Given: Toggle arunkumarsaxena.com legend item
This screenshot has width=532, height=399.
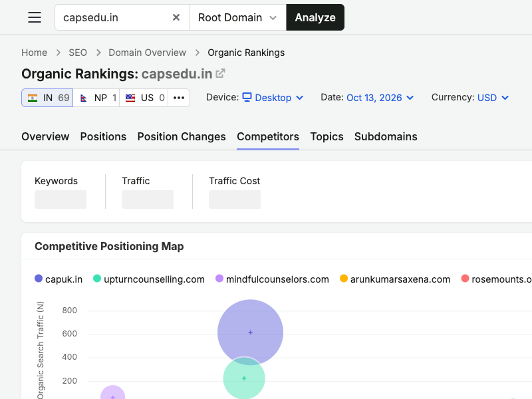Looking at the screenshot, I should (395, 279).
